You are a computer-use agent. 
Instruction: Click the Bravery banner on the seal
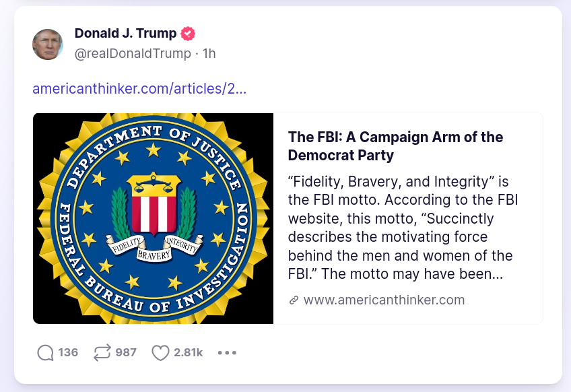pyautogui.click(x=154, y=256)
